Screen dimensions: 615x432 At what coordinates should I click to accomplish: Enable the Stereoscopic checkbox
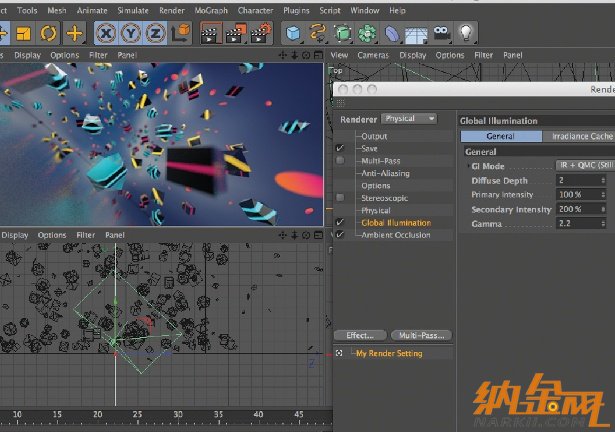340,198
